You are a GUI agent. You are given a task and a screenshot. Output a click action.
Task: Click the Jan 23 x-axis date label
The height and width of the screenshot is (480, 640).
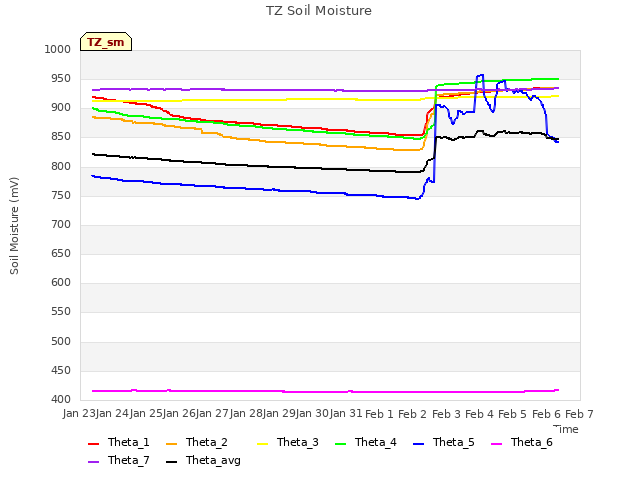coord(79,414)
